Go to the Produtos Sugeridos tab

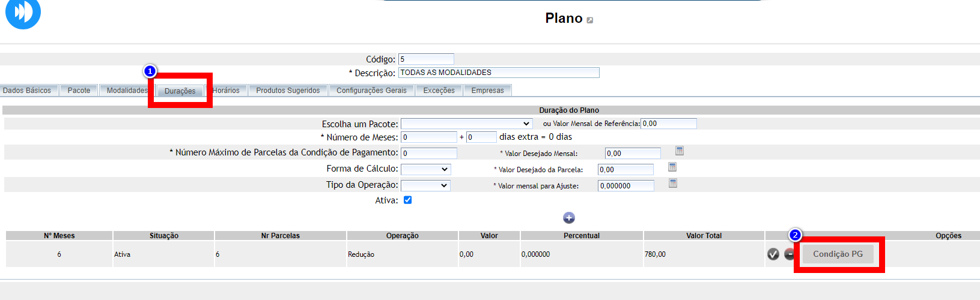pos(288,91)
